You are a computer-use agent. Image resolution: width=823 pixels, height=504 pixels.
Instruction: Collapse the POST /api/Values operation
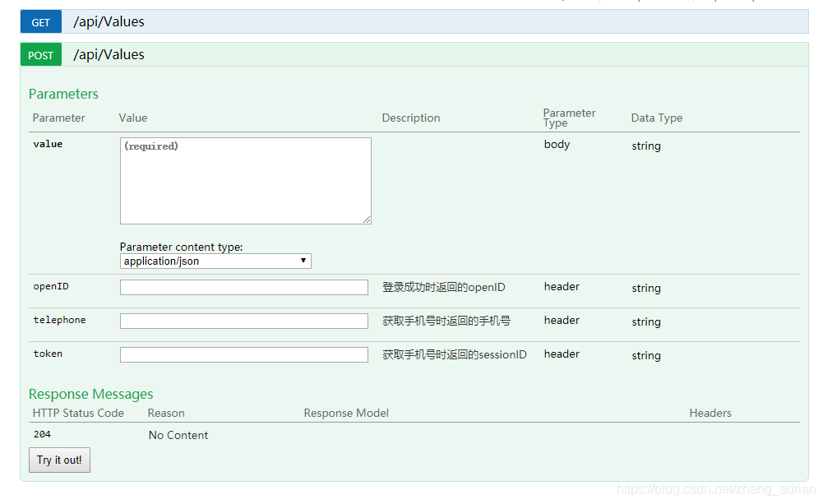point(109,55)
